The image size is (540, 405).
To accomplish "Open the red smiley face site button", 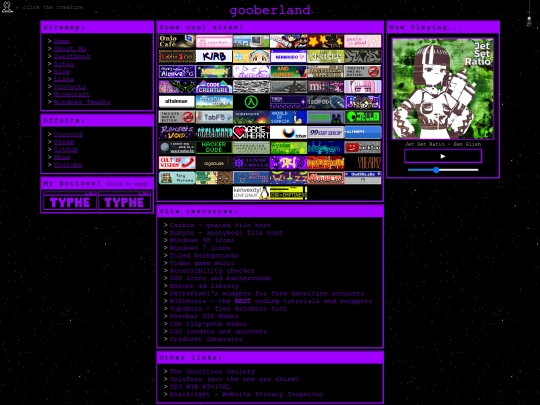I will click(363, 147).
